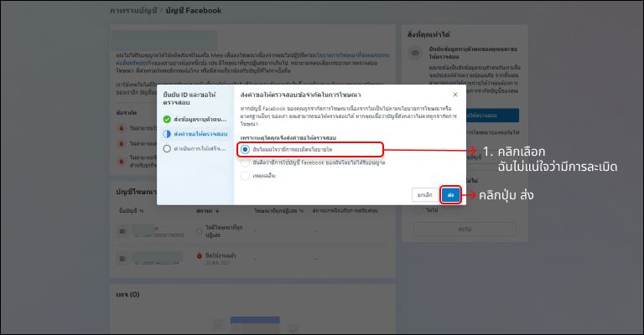This screenshot has width=644, height=335.
Task: Click 'ภาพรวมบัญชี' breadcrumb link in background page
Action: pyautogui.click(x=133, y=11)
